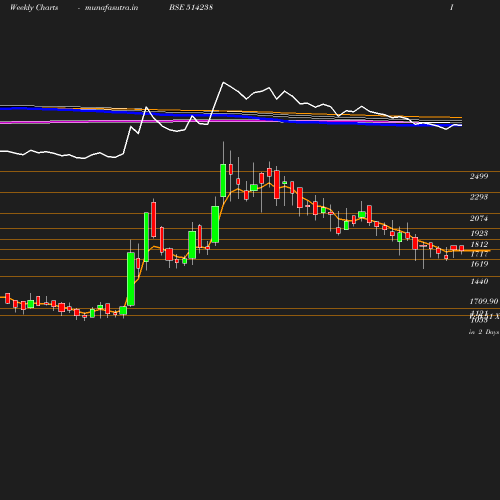Click the 1619 price level label
The image size is (500, 500).
(x=479, y=264)
